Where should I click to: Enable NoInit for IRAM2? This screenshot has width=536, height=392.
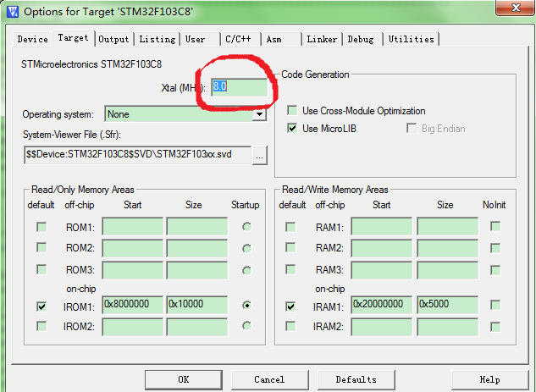coord(495,327)
